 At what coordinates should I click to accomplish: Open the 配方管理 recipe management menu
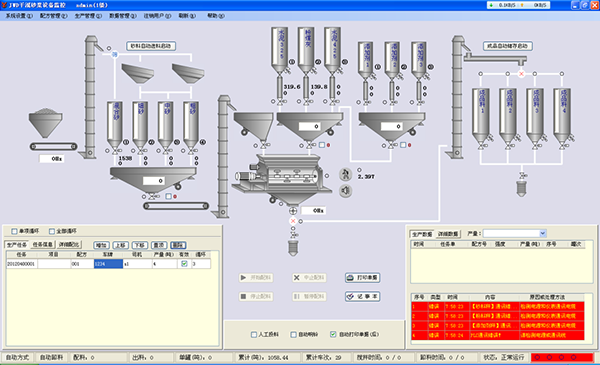pos(54,16)
